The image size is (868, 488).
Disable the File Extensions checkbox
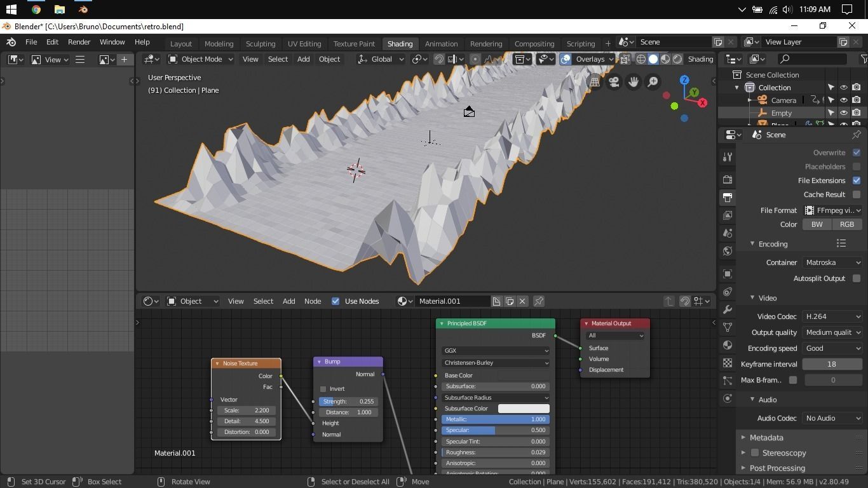[857, 180]
